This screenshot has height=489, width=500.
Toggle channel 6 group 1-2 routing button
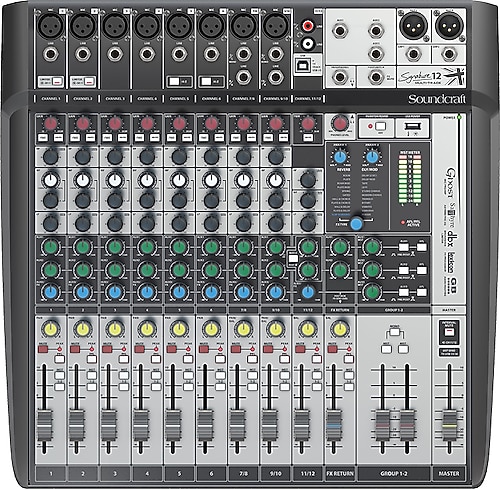(x=220, y=387)
